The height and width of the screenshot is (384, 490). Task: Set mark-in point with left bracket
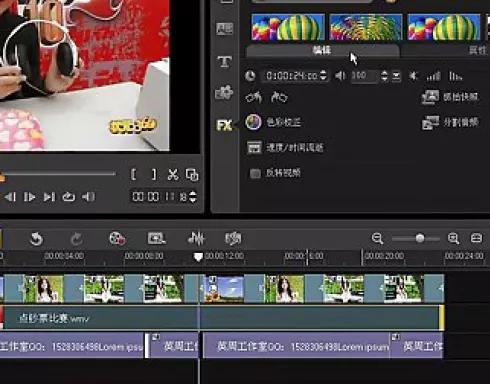point(133,174)
